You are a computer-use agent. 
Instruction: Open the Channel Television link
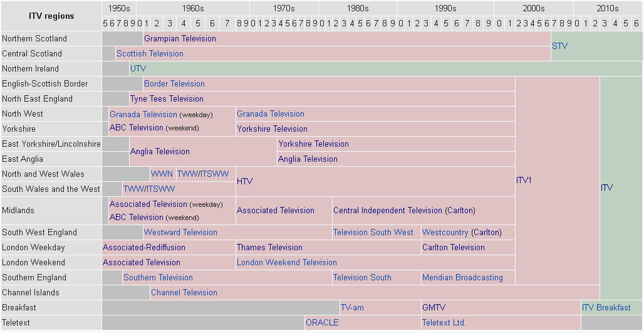coord(184,293)
